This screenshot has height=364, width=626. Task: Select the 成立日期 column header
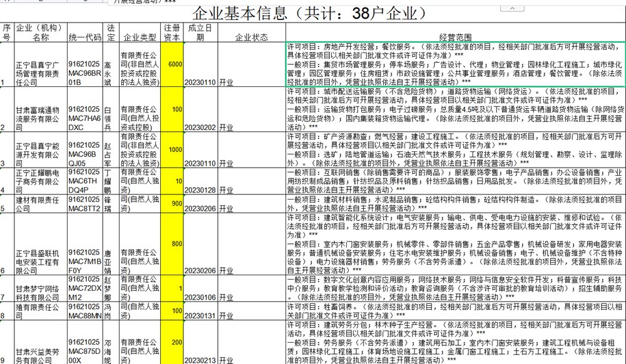click(x=200, y=33)
